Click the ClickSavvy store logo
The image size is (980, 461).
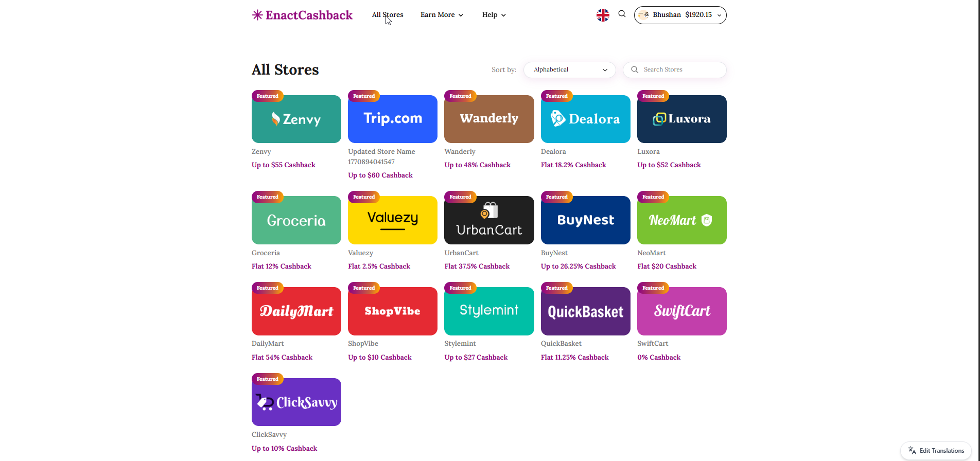tap(296, 402)
